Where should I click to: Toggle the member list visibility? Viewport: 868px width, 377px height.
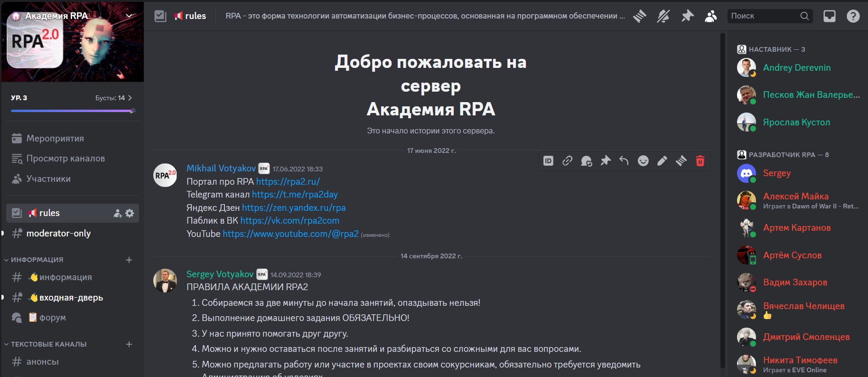[x=711, y=16]
